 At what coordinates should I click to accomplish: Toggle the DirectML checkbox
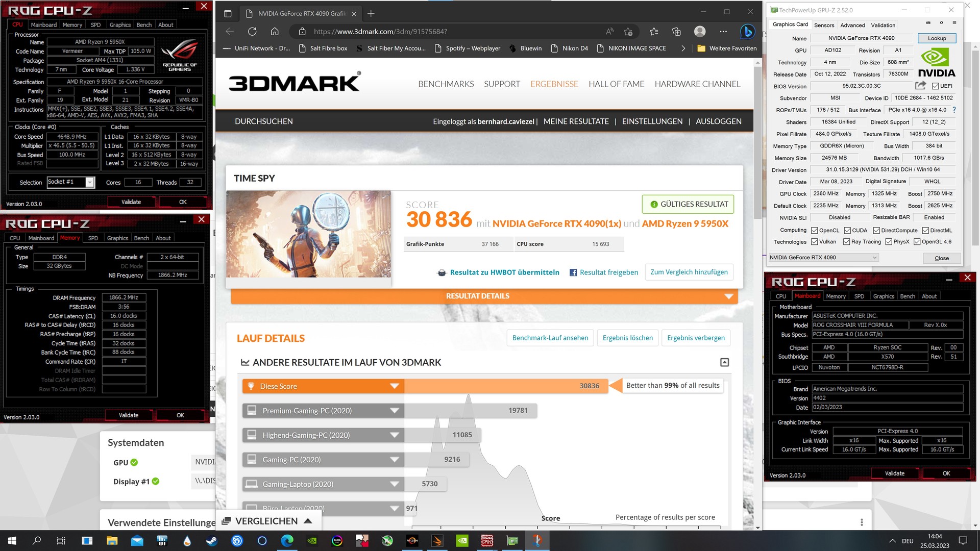point(925,231)
